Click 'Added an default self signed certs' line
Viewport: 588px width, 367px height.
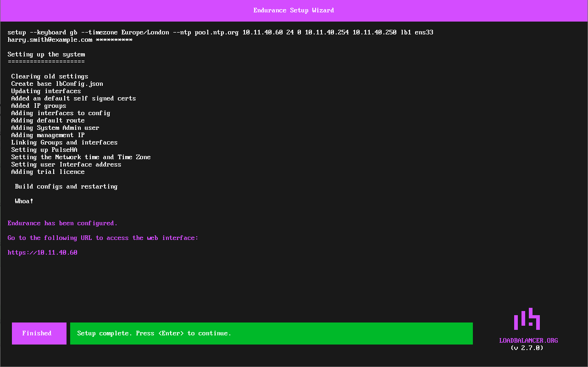click(74, 99)
